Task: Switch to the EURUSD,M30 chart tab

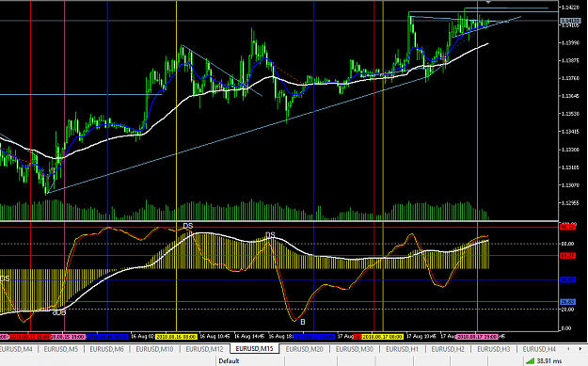Action: click(x=354, y=349)
